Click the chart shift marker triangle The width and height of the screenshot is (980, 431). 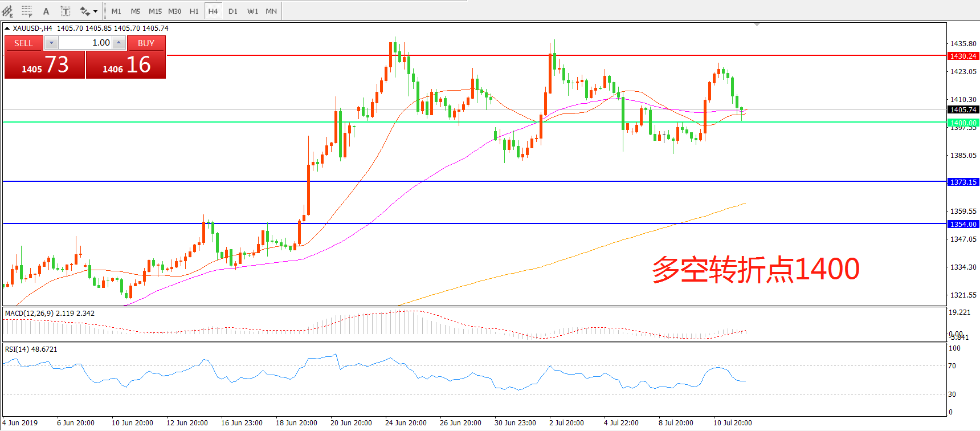757,25
